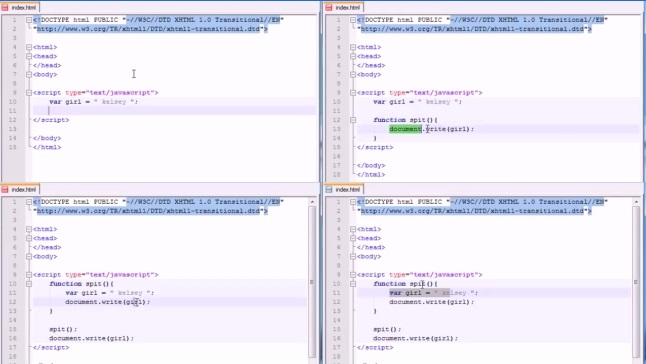Collapse function spit fold marker in bottom-left pane
This screenshot has height=364, width=646.
(29, 284)
